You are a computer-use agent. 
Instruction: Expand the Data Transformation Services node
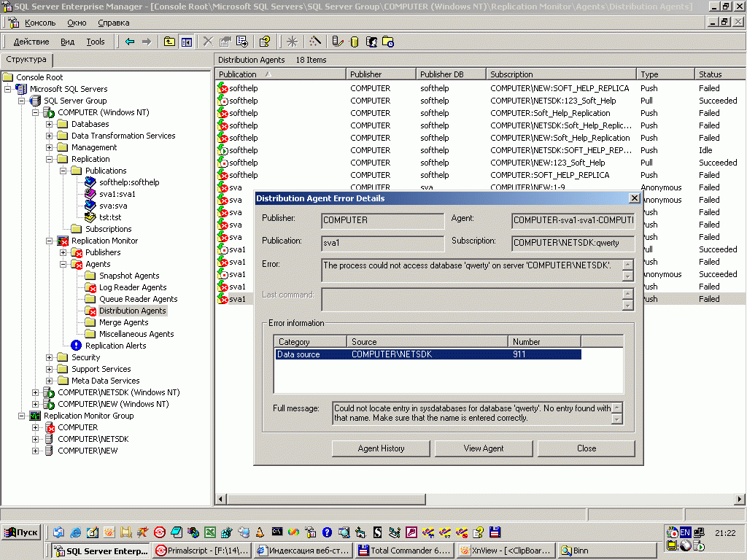click(x=49, y=136)
